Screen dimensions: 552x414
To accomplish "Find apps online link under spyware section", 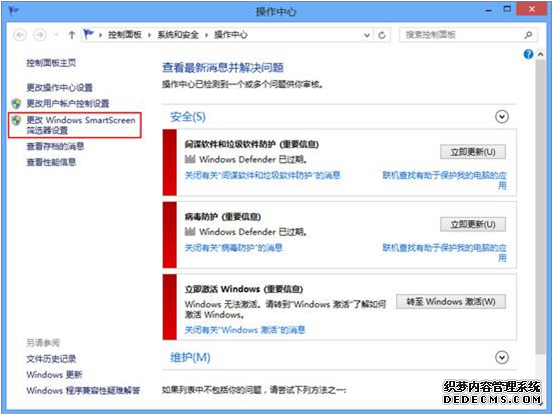I will point(444,180).
